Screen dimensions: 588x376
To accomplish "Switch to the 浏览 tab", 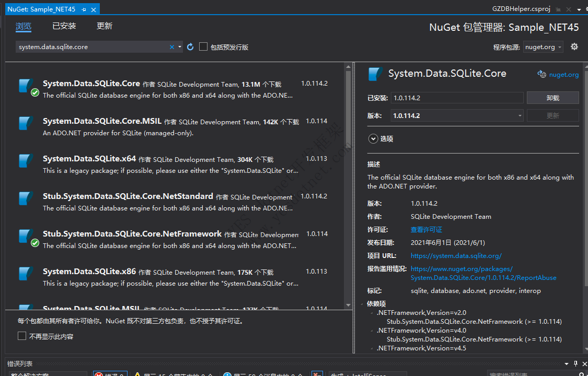I will coord(24,26).
